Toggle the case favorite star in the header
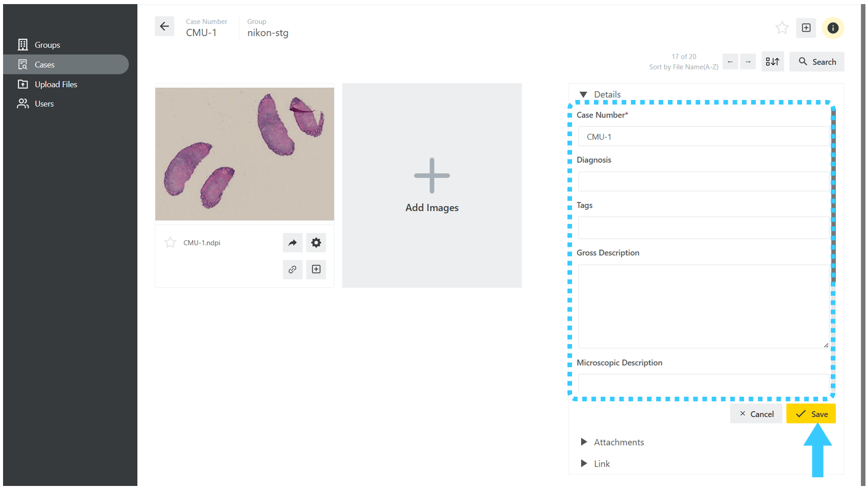The image size is (868, 488). coord(782,28)
